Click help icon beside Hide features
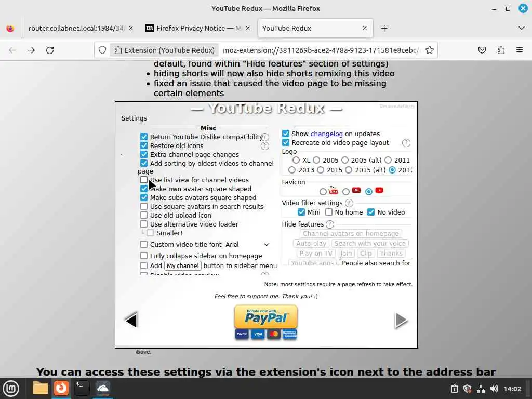 [x=330, y=224]
